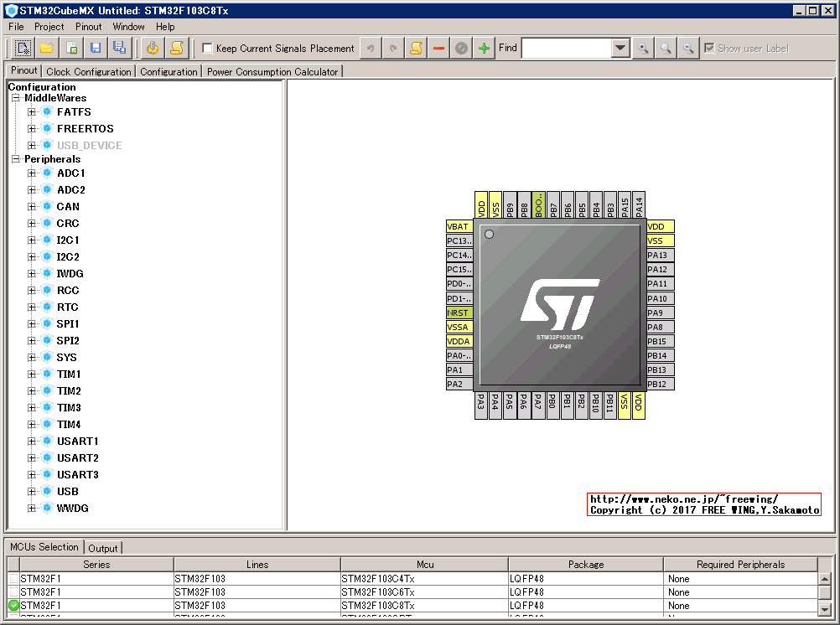Click the MCU table scroll up arrow
The image size is (840, 625).
824,579
